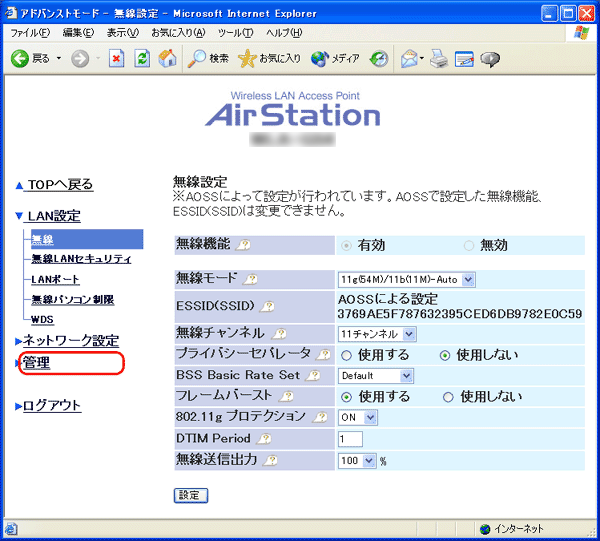The height and width of the screenshot is (541, 600).
Task: Open the LANポート link
Action: point(55,280)
